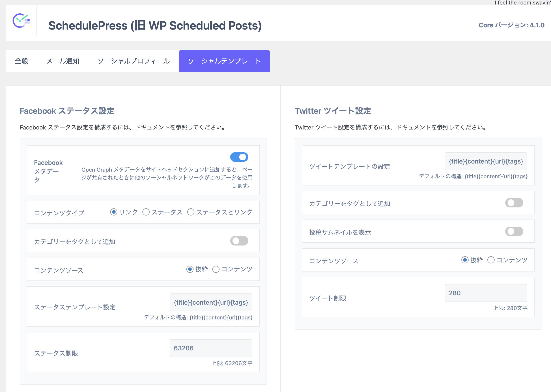Turn on 投稿サムネイルを表示 toggle
Viewport: 551px width, 392px height.
[514, 232]
